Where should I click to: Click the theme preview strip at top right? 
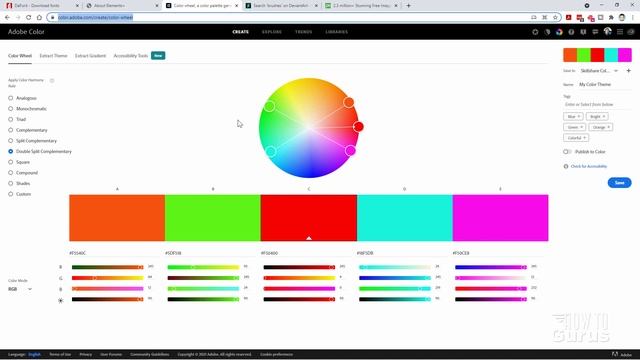click(x=598, y=55)
